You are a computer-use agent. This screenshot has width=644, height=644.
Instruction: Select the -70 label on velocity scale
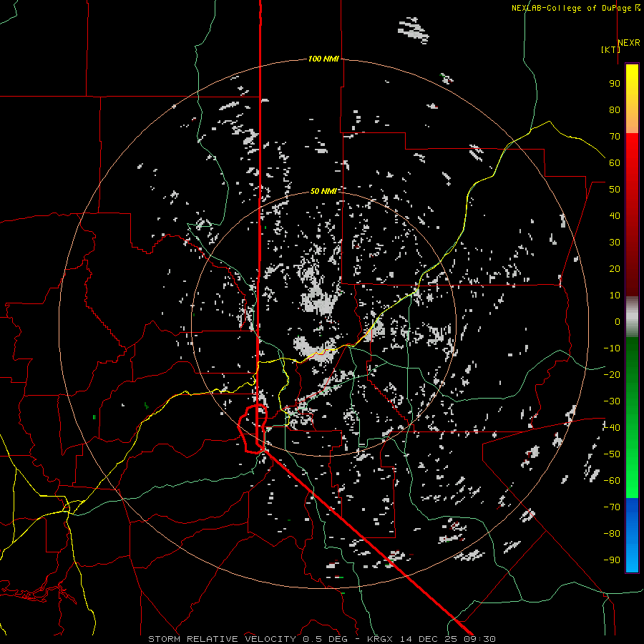tap(612, 507)
